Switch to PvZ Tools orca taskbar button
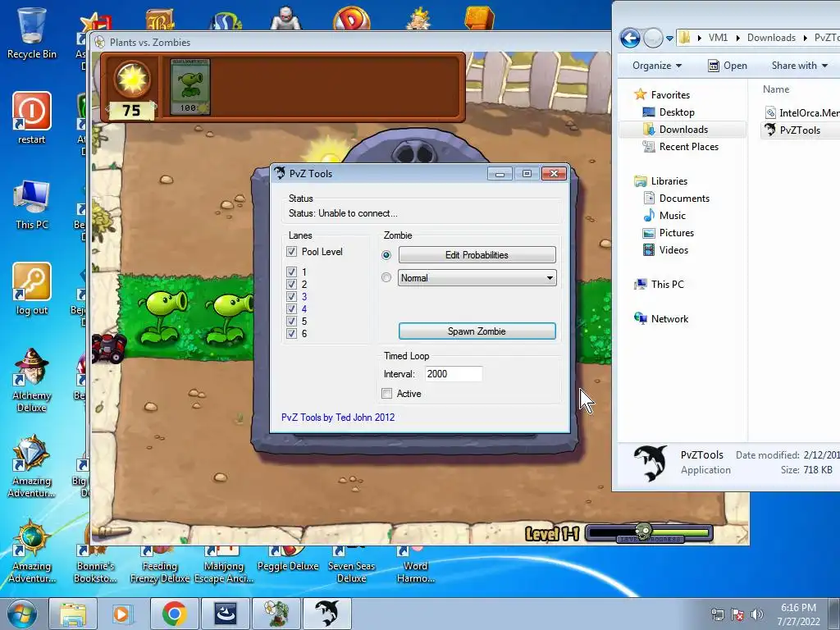Image resolution: width=840 pixels, height=630 pixels. 327,614
